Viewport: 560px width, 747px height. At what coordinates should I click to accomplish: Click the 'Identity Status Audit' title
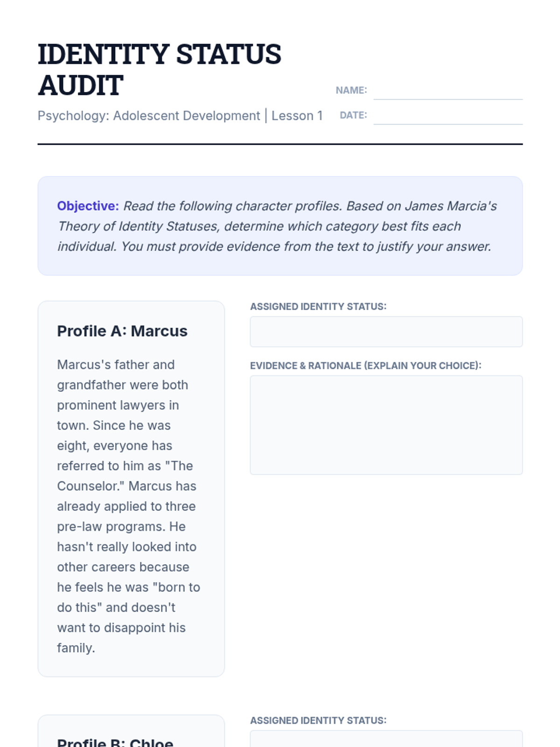(159, 70)
